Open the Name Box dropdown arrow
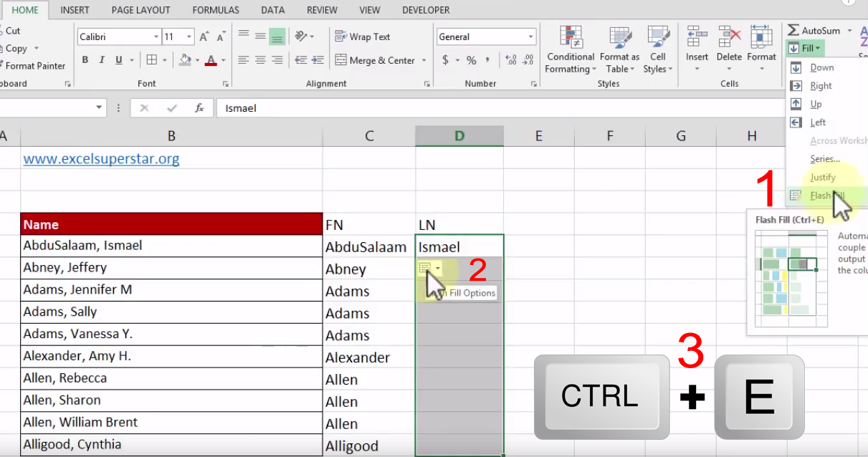This screenshot has height=457, width=868. (x=100, y=108)
